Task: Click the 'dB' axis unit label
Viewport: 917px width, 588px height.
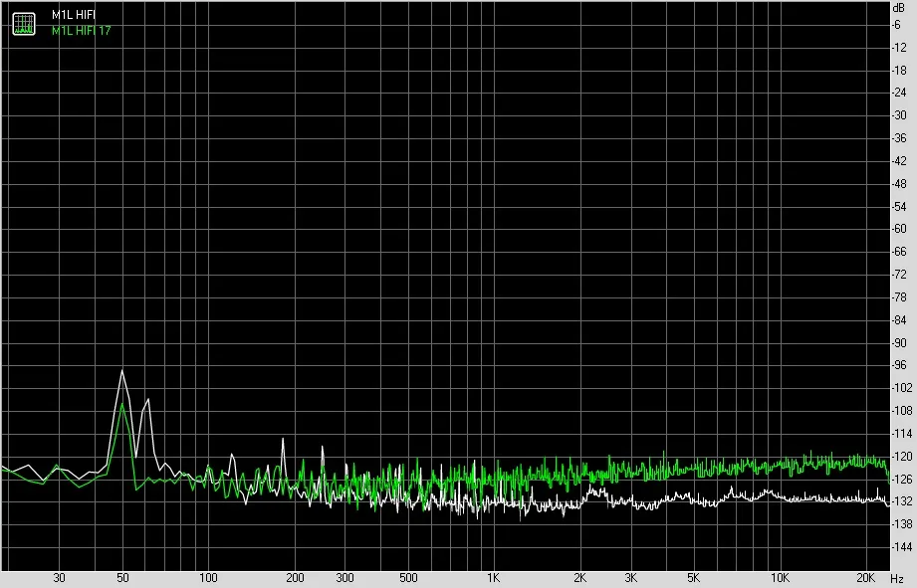Action: pyautogui.click(x=898, y=8)
